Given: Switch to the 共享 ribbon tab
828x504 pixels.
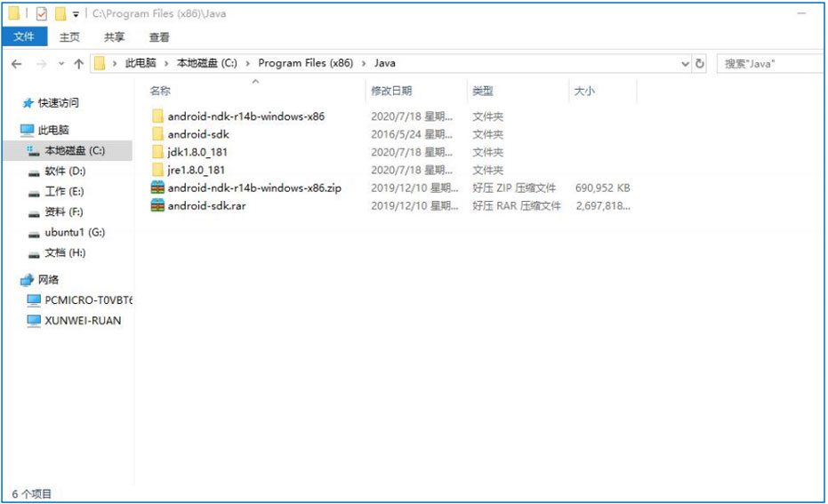Looking at the screenshot, I should pos(114,37).
